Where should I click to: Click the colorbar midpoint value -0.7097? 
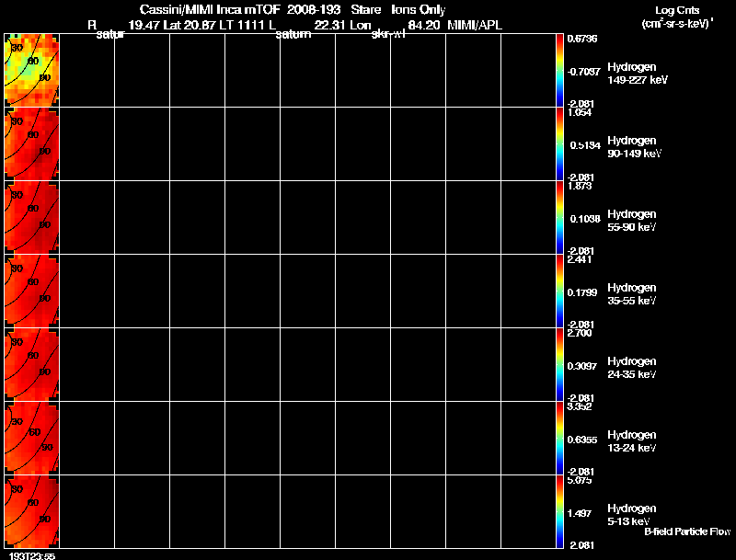tap(583, 72)
